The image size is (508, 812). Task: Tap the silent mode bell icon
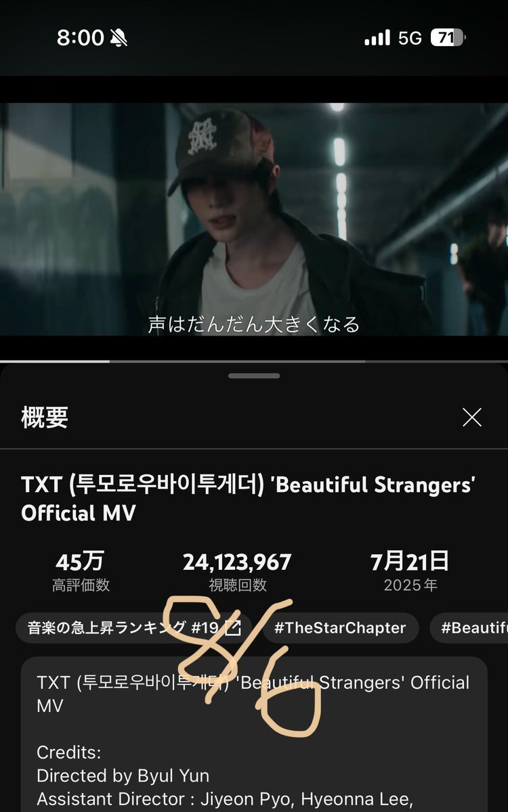coord(119,38)
